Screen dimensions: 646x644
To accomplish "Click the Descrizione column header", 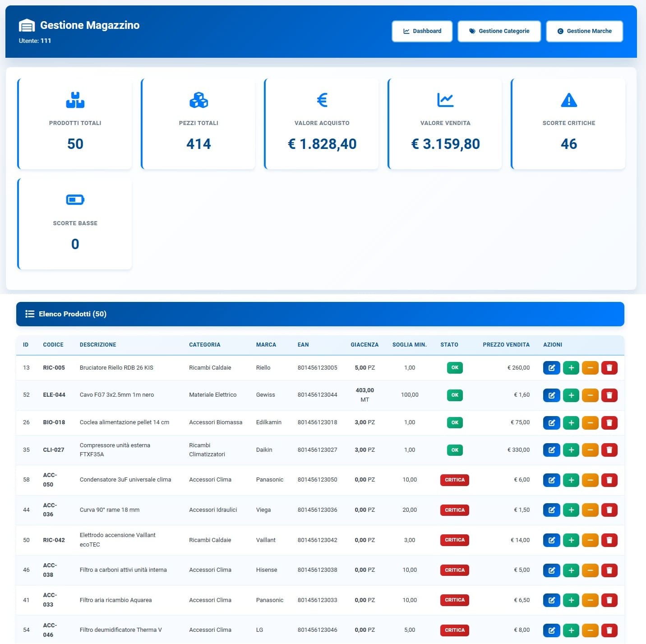I will (98, 345).
